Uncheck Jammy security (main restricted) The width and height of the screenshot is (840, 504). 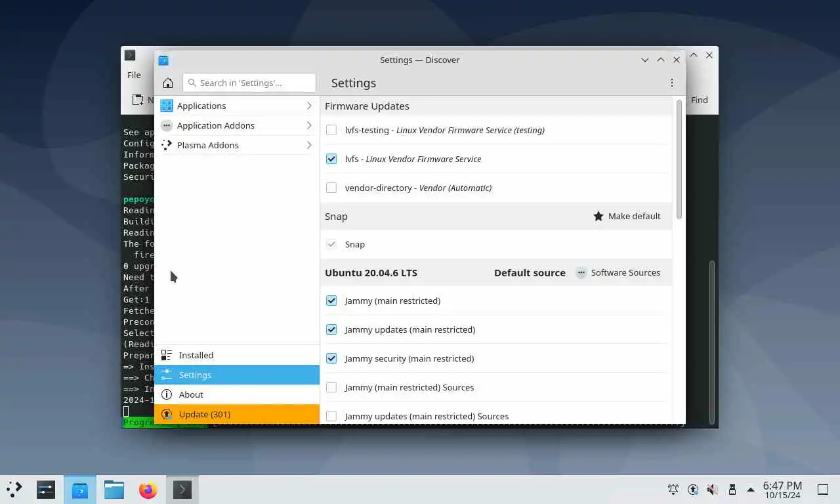pyautogui.click(x=331, y=358)
